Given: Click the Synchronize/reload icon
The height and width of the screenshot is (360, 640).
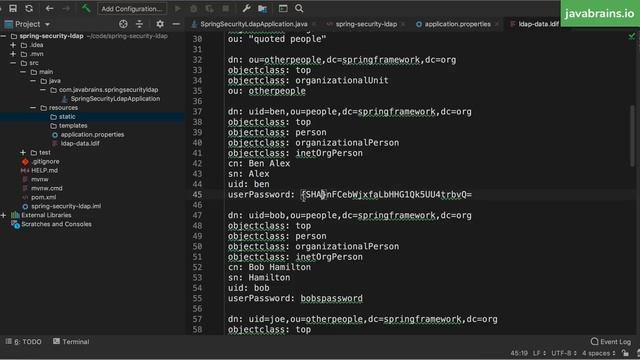Looking at the screenshot, I should tap(29, 8).
